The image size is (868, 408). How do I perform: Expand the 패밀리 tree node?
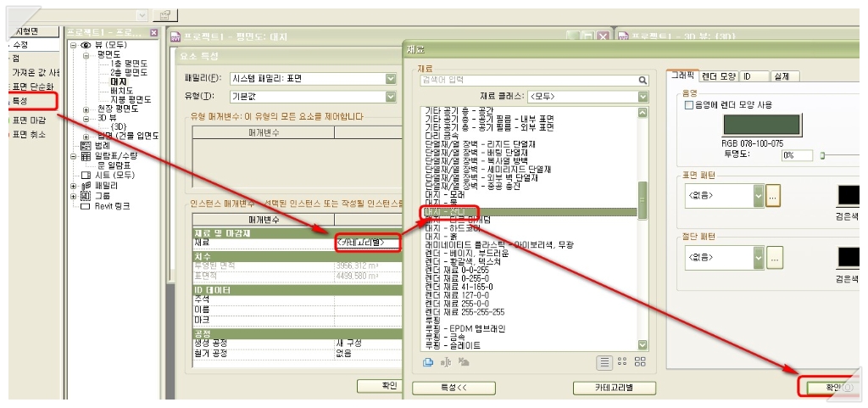tap(73, 186)
